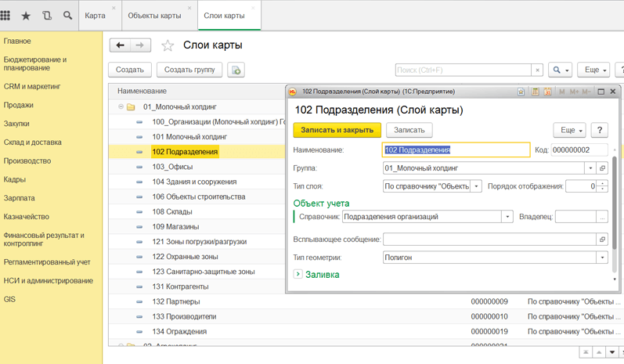
Task: Open the Справочник dropdown list
Action: coord(507,217)
